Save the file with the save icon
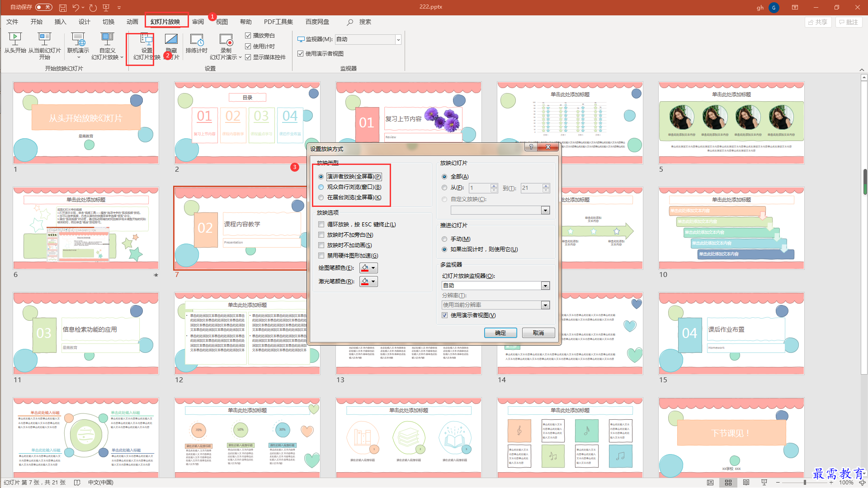This screenshot has height=488, width=868. (x=63, y=8)
